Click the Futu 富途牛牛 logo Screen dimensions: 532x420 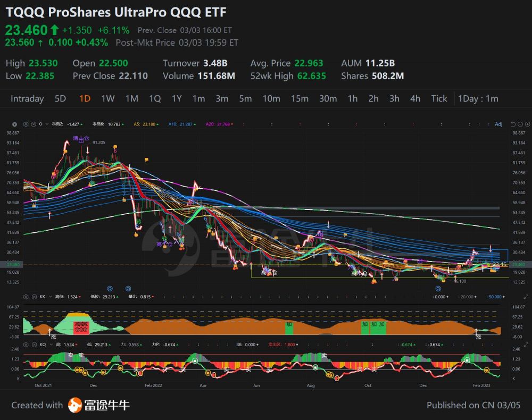[98, 405]
